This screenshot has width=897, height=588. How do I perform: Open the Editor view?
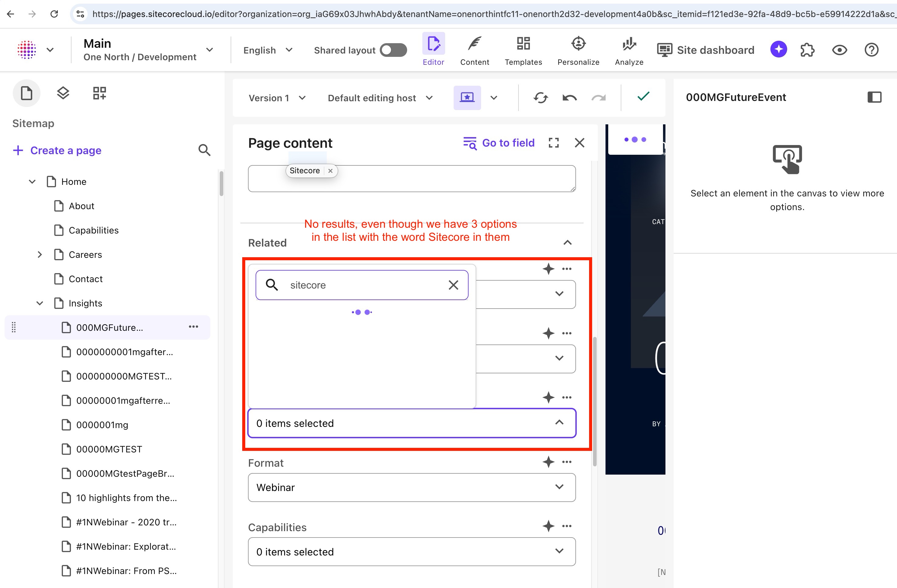point(433,50)
